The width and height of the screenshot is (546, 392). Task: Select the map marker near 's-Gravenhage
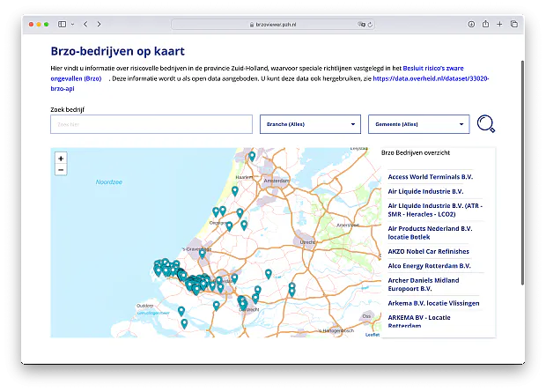click(x=203, y=254)
